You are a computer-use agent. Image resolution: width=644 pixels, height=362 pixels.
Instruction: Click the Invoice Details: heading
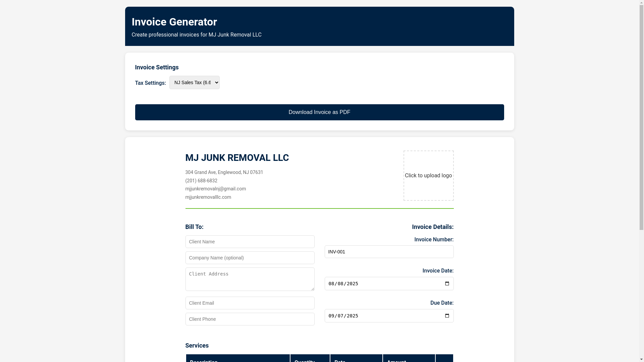pyautogui.click(x=433, y=227)
